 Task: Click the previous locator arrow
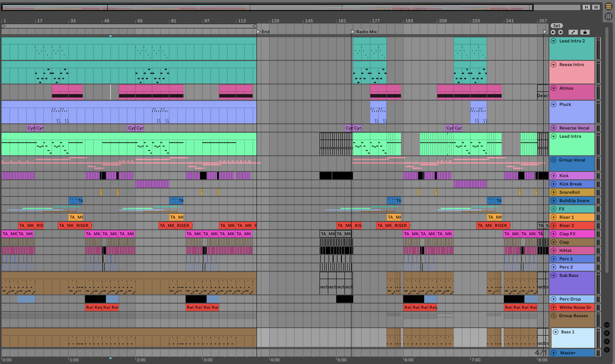tap(553, 32)
